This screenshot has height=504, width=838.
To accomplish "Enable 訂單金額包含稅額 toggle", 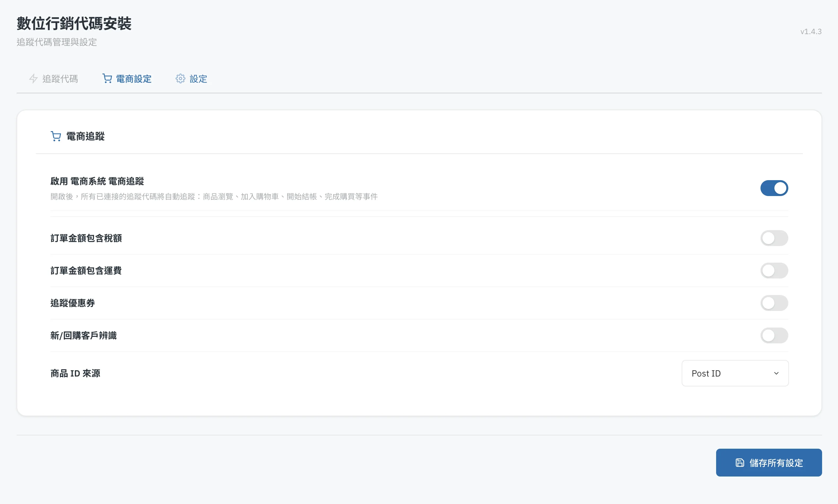I will pos(774,238).
